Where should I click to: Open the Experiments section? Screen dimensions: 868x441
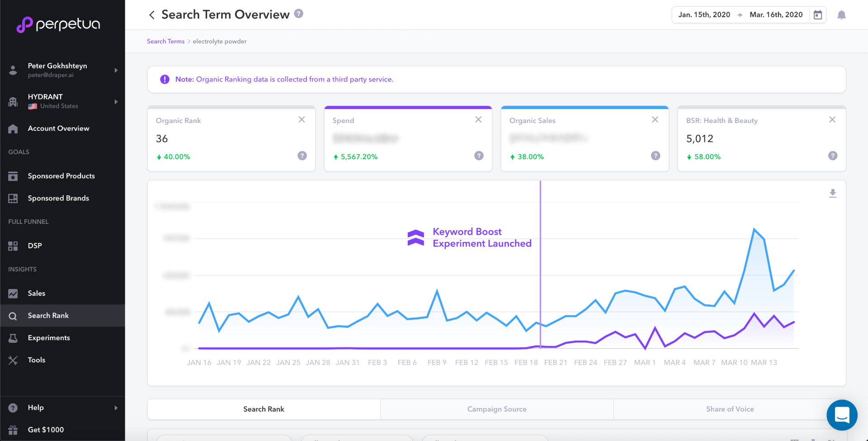point(48,337)
